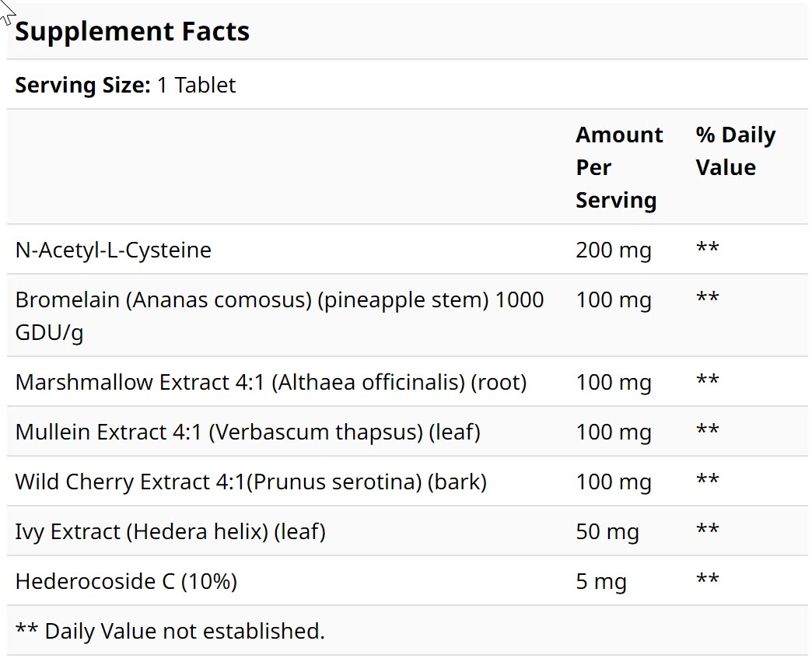Click the Daily Value not established footnote
812x662 pixels.
(x=170, y=631)
